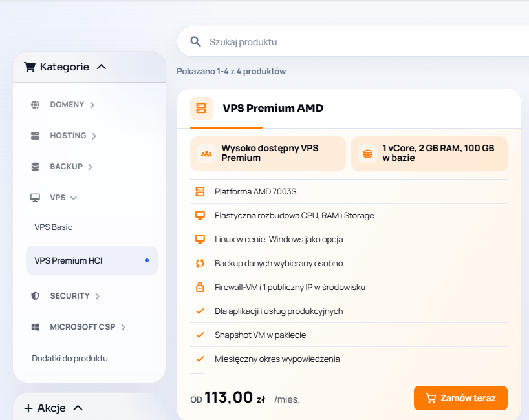Screen dimensions: 529x420
Task: Open the HOSTING category
Action: pyautogui.click(x=68, y=136)
